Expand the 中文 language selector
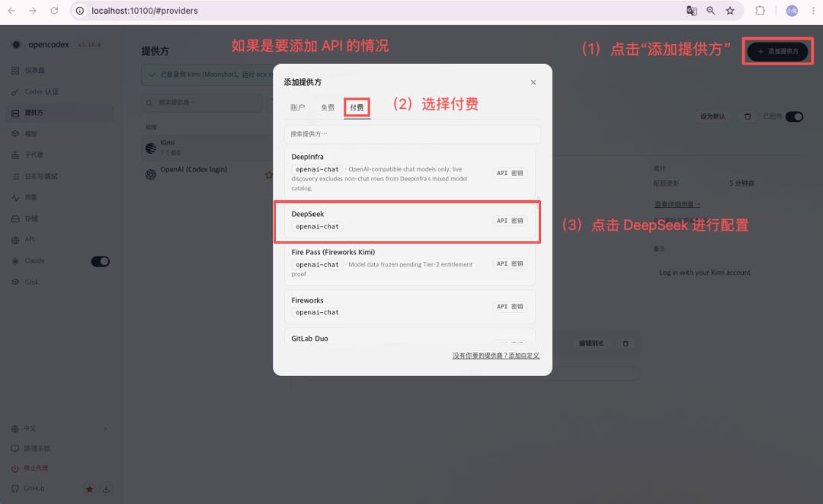 [x=59, y=429]
